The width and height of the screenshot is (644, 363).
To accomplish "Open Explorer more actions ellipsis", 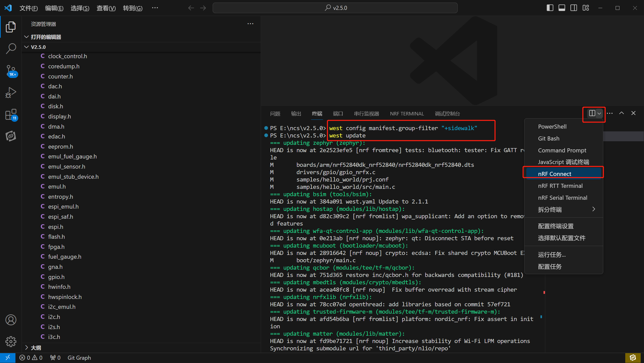I will coord(250,24).
